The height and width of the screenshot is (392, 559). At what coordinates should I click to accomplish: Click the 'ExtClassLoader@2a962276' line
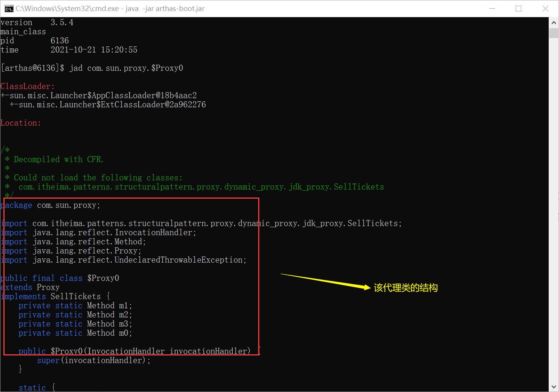108,105
